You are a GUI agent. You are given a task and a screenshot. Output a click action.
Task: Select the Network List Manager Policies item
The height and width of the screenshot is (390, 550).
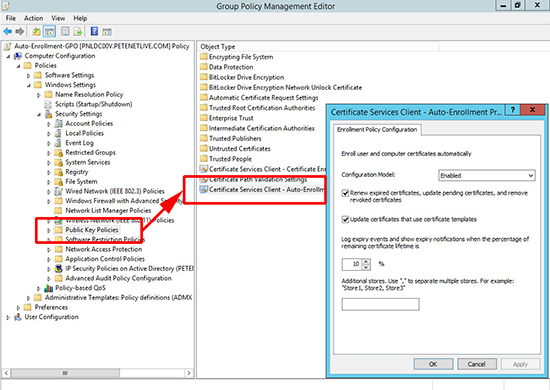click(x=108, y=210)
